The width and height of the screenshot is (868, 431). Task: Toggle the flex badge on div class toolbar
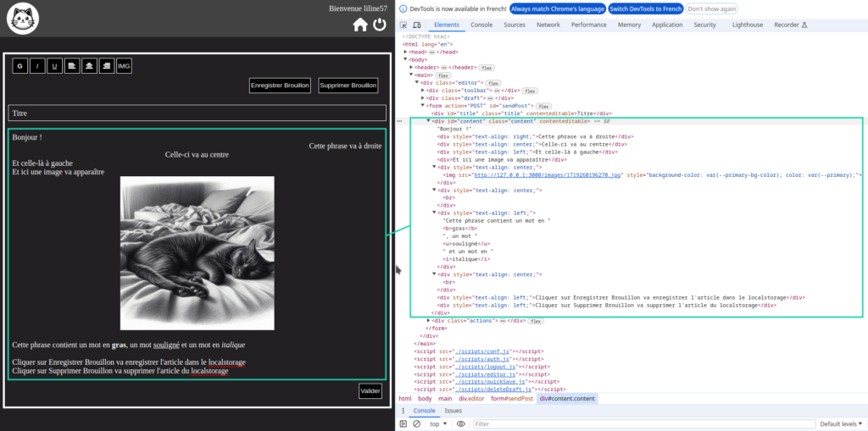tap(531, 91)
